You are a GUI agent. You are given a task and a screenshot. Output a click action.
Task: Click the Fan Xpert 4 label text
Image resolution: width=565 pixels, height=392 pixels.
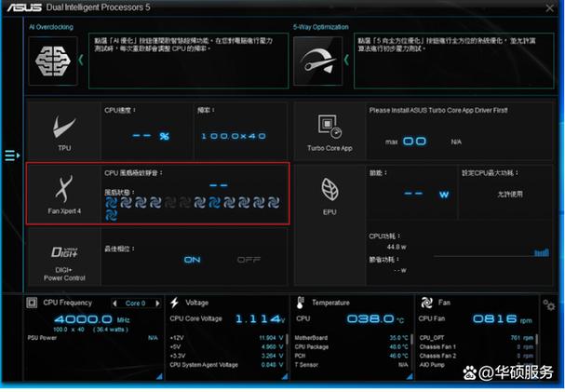coord(64,211)
